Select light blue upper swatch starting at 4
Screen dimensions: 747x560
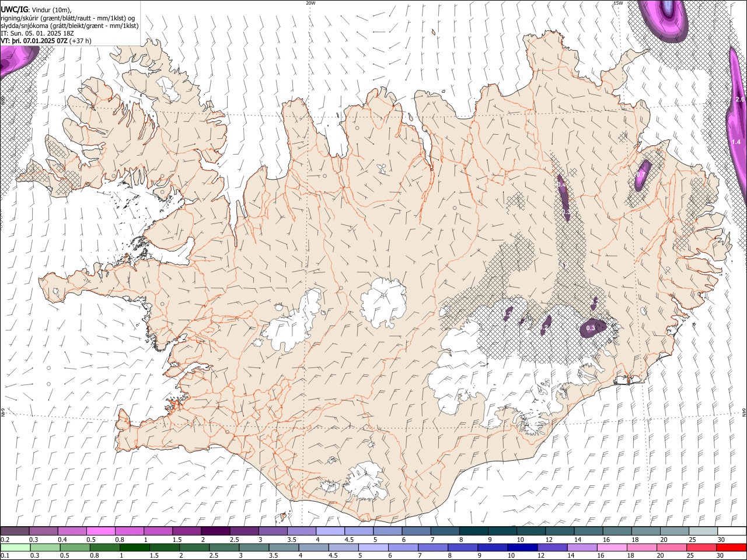coord(330,531)
